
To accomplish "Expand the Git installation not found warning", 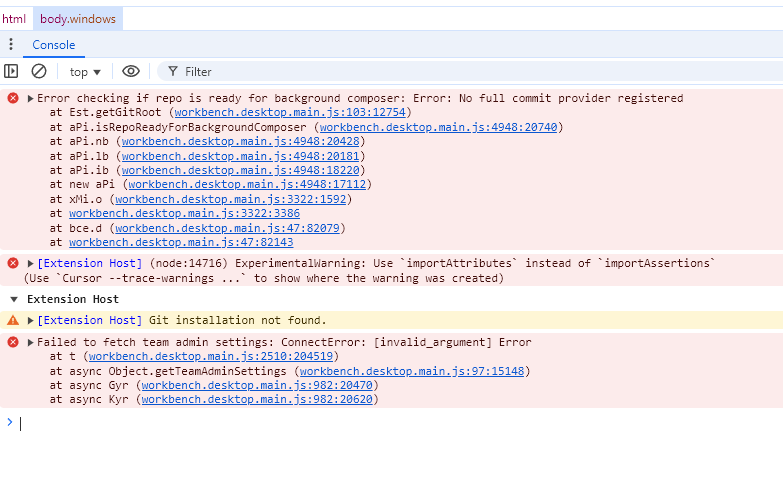I will click(x=30, y=320).
